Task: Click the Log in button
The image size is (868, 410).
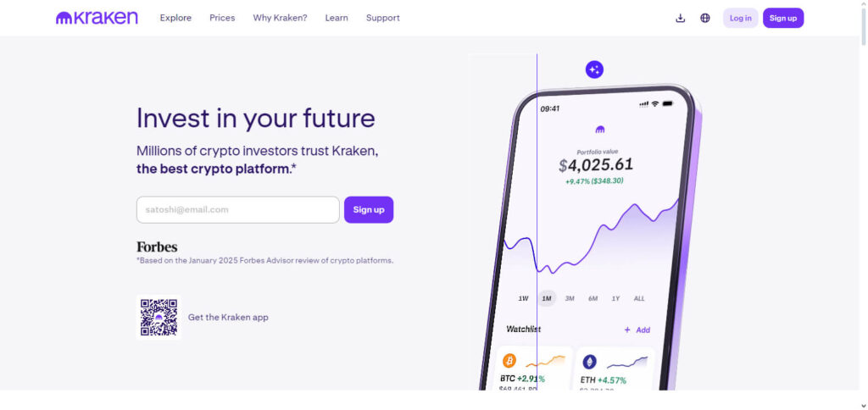Action: pos(740,19)
